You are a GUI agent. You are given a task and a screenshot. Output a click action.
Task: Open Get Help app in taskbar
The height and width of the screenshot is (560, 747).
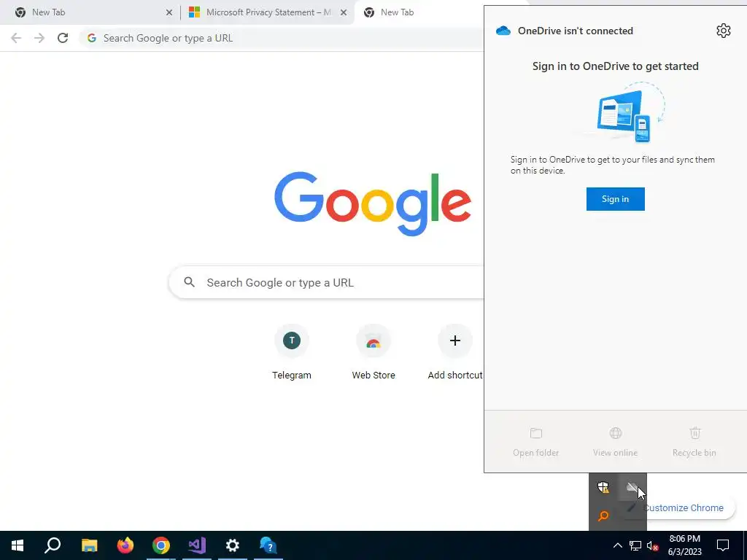(x=268, y=545)
